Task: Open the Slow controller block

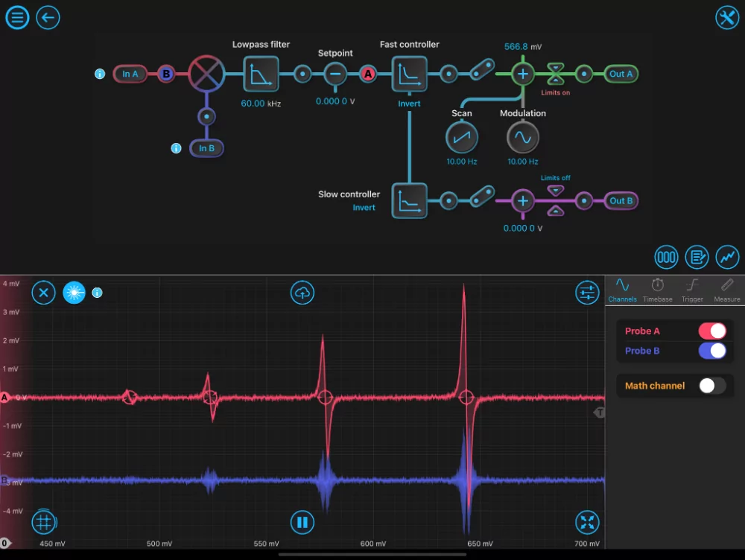Action: pos(409,200)
